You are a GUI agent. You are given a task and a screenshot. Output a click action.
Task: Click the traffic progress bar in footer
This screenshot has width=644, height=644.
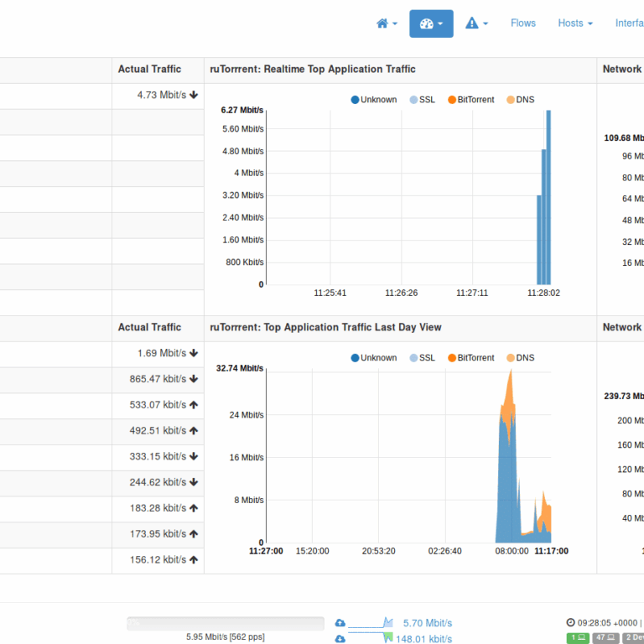pos(226,623)
